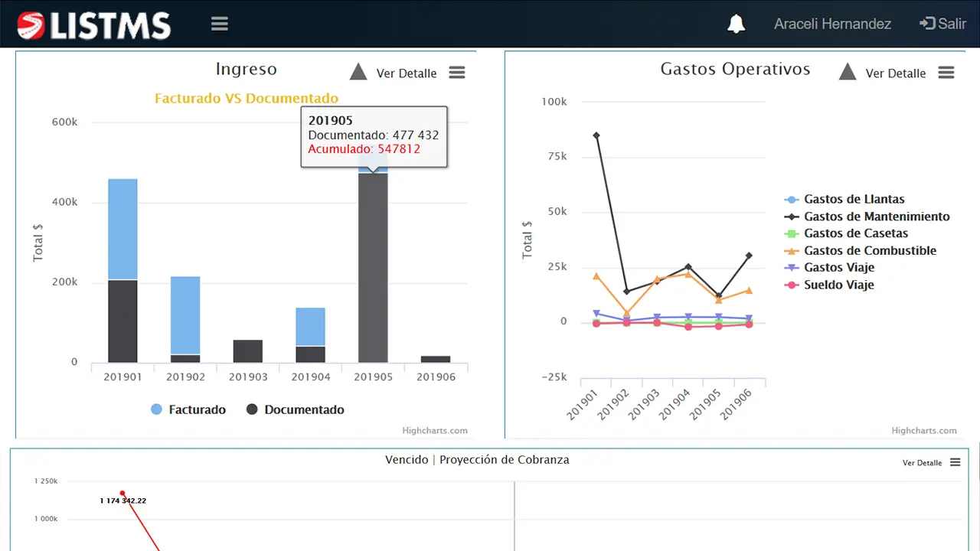Open the notifications bell icon
This screenshot has height=551, width=980.
736,24
